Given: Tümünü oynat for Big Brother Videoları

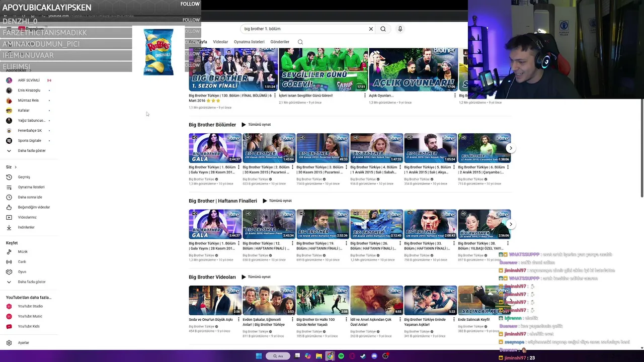Looking at the screenshot, I should pos(256,277).
